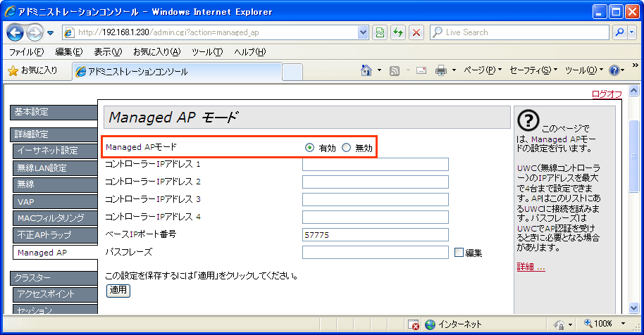This screenshot has width=644, height=335.
Task: Open the address bar dropdown arrow
Action: tap(363, 32)
